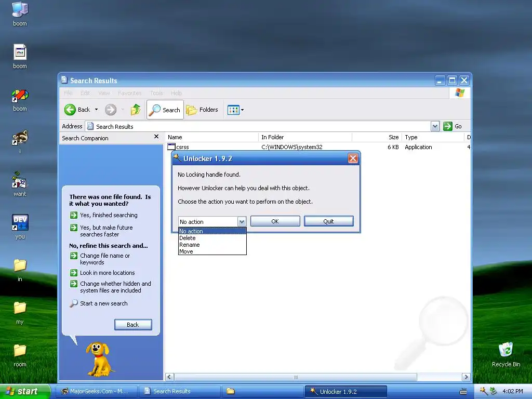Close the Search Companion pane
This screenshot has height=399, width=532.
click(x=156, y=137)
